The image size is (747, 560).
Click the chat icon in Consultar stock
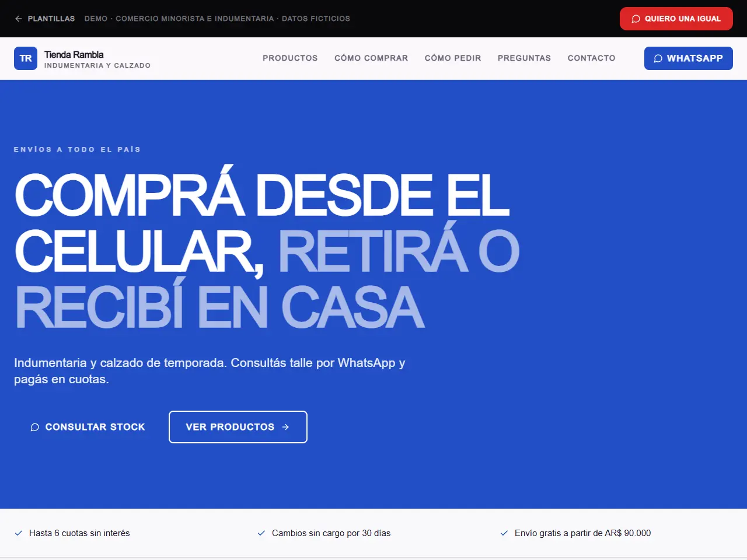(x=35, y=427)
